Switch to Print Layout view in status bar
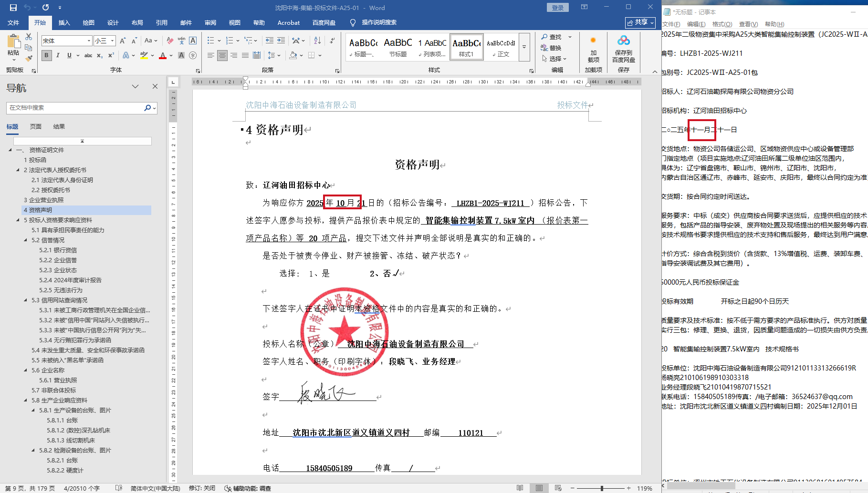 tap(539, 488)
